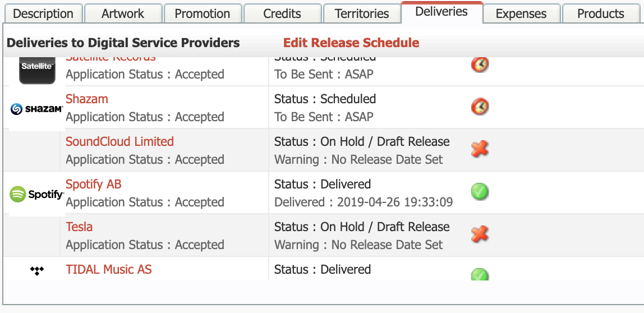This screenshot has height=313, width=644.
Task: Click SoundCloud's red X status icon
Action: point(480,149)
